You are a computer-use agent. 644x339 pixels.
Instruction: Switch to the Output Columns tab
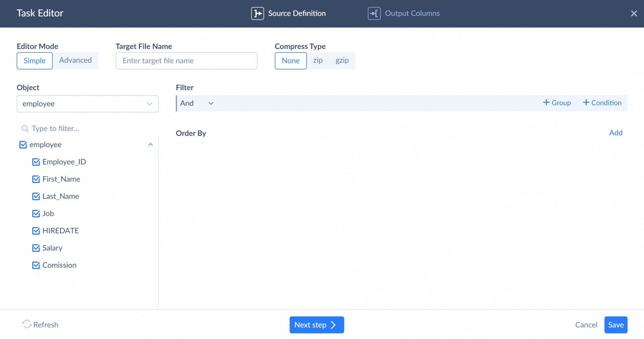[x=412, y=13]
